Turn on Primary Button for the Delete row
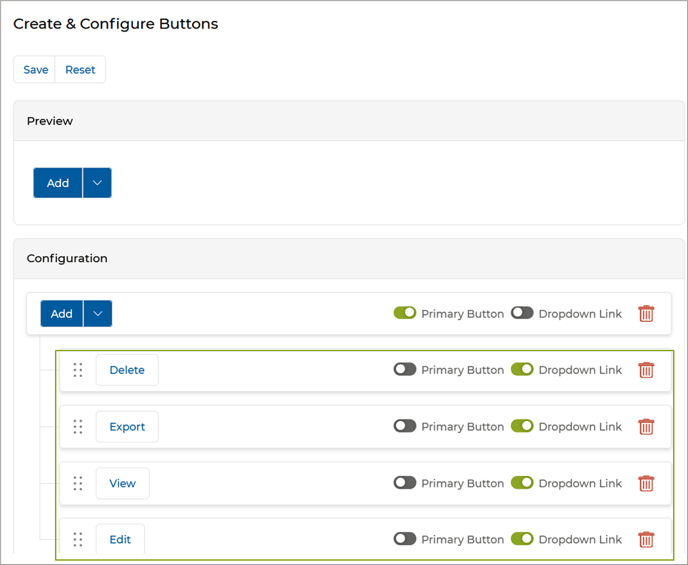 405,370
